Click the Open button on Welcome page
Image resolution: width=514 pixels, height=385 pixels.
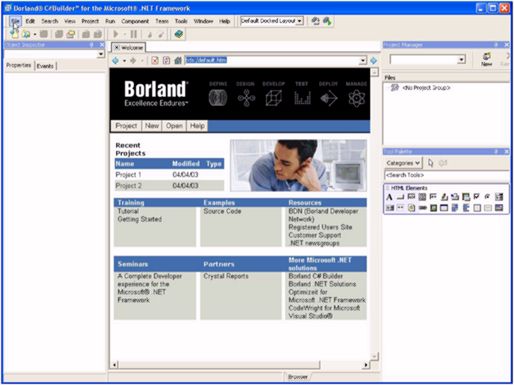click(174, 126)
